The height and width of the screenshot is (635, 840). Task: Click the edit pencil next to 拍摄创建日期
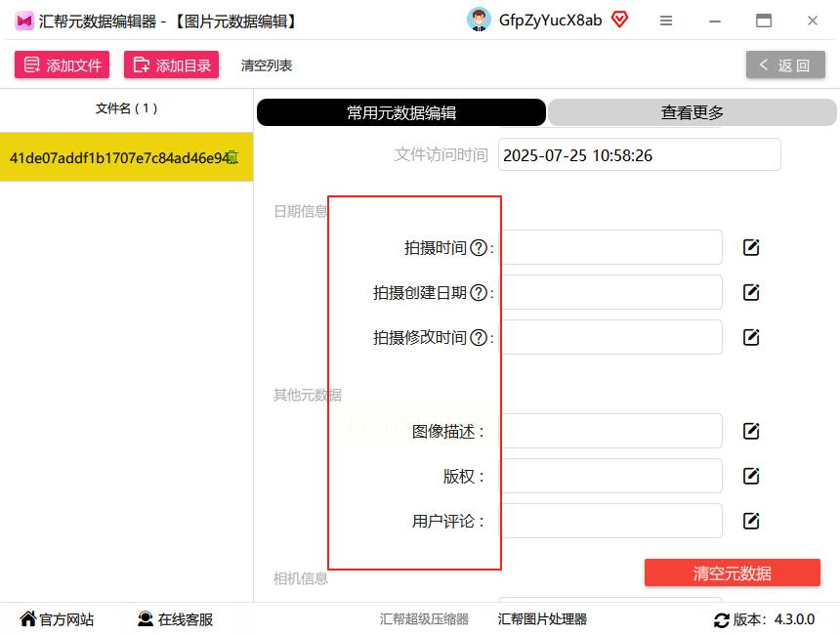750,292
